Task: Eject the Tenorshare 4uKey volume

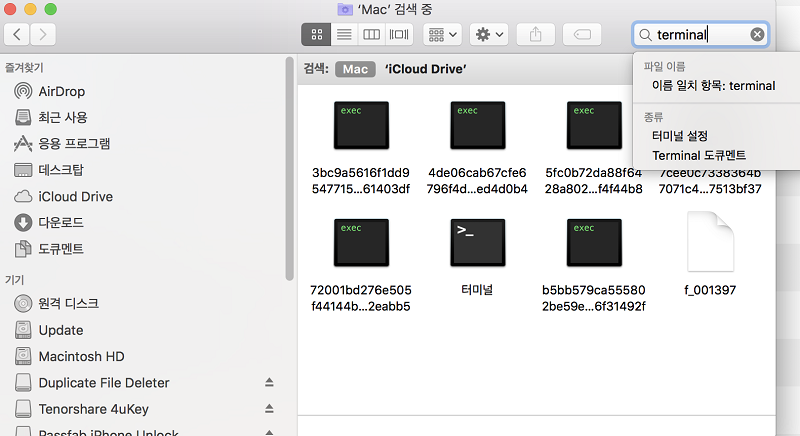Action: pos(268,409)
